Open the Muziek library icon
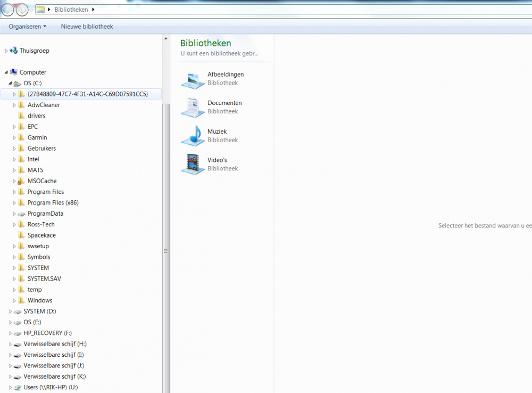 tap(192, 136)
